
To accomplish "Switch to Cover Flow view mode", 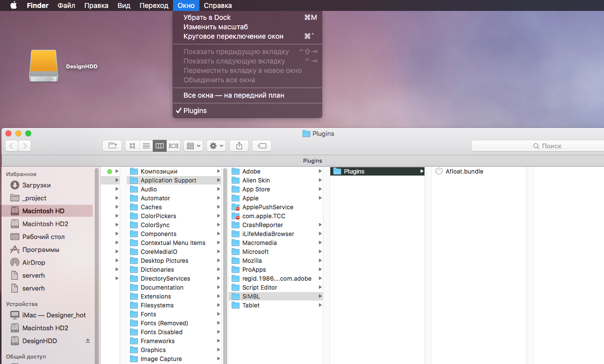I will pos(173,146).
